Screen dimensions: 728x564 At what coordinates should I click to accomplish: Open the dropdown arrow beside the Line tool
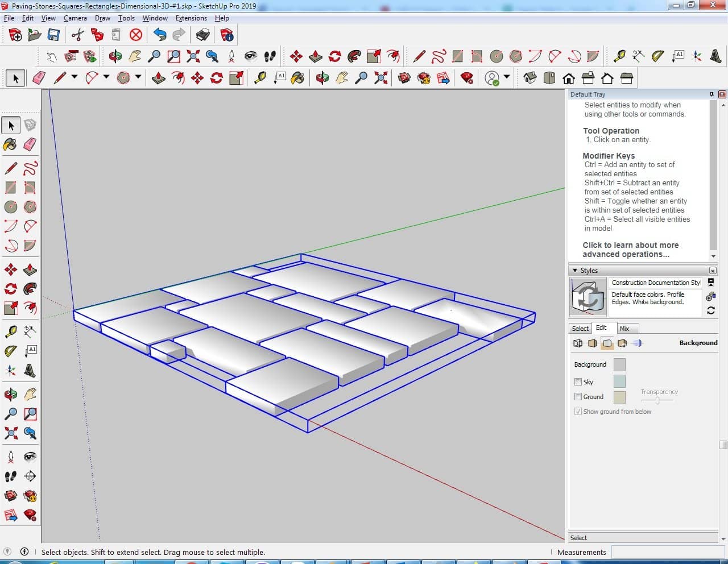tap(74, 77)
